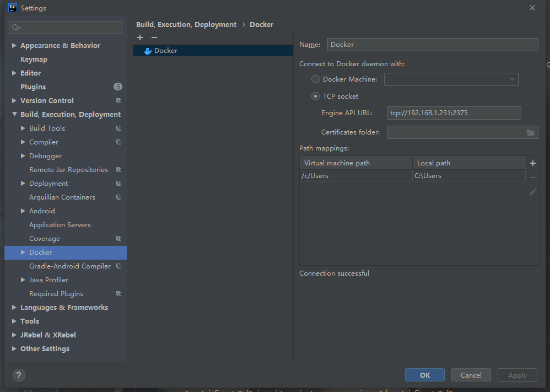550x392 pixels.
Task: Select the Docker whale entry in list
Action: (x=213, y=51)
